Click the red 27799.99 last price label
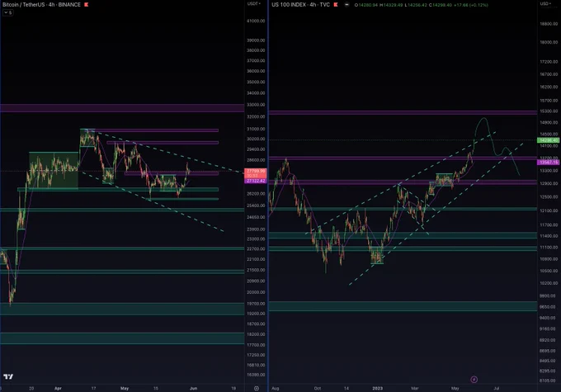561x392 pixels. [x=255, y=173]
